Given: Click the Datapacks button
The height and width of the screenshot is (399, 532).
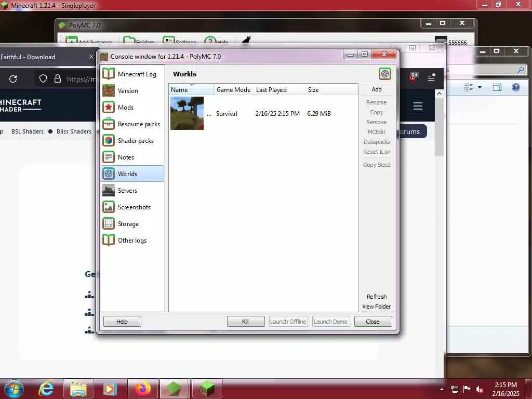Looking at the screenshot, I should point(377,142).
